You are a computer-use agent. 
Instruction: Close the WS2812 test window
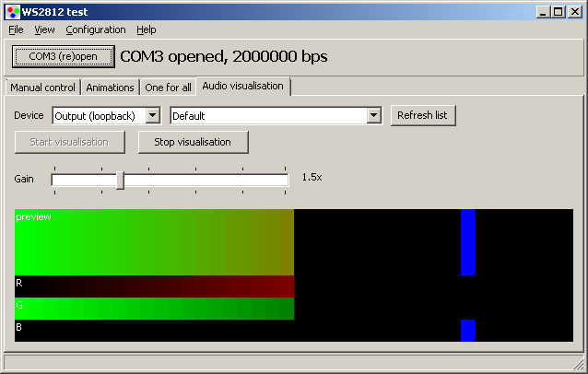point(575,12)
